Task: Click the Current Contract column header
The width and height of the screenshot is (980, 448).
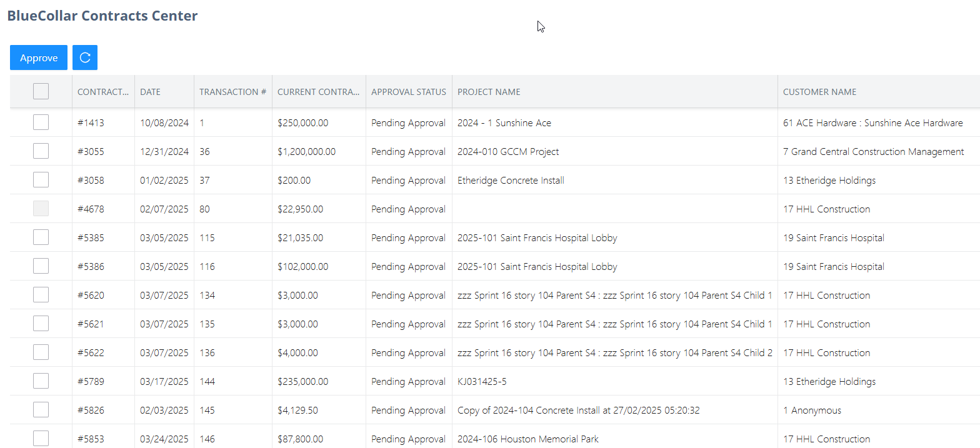Action: pyautogui.click(x=318, y=92)
